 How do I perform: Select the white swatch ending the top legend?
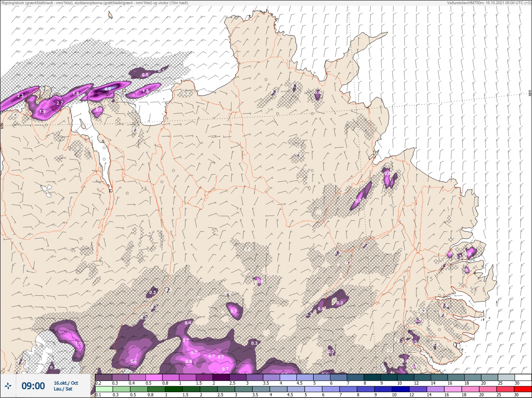[524, 378]
